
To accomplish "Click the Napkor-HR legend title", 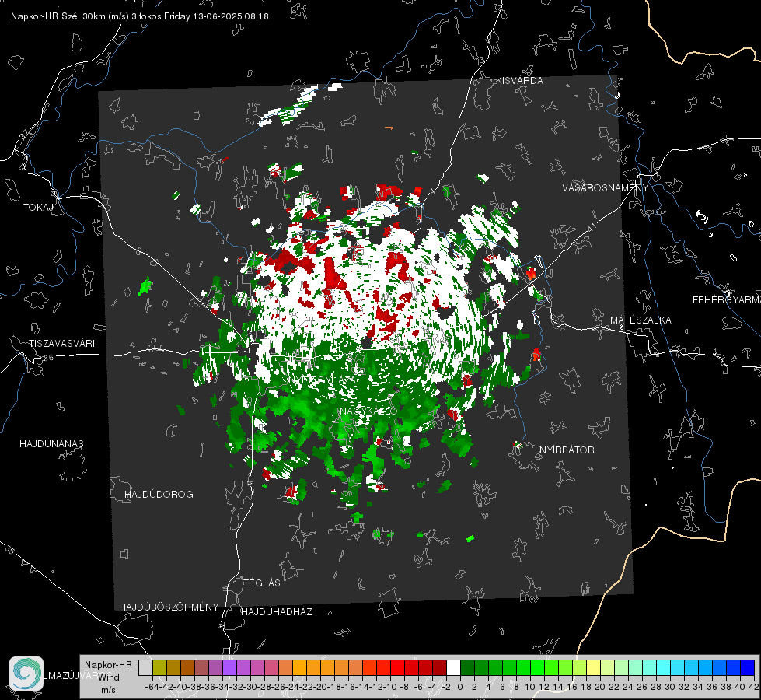I will [108, 665].
